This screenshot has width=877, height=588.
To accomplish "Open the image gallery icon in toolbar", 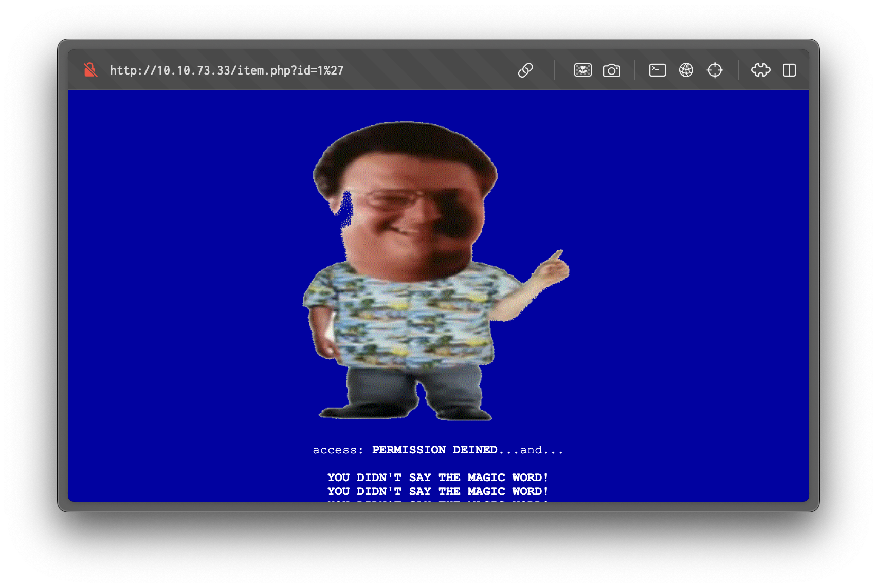I will [583, 70].
